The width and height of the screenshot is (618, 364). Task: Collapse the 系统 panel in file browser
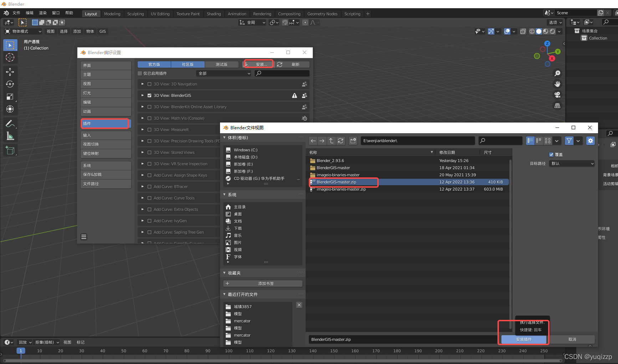coord(224,194)
